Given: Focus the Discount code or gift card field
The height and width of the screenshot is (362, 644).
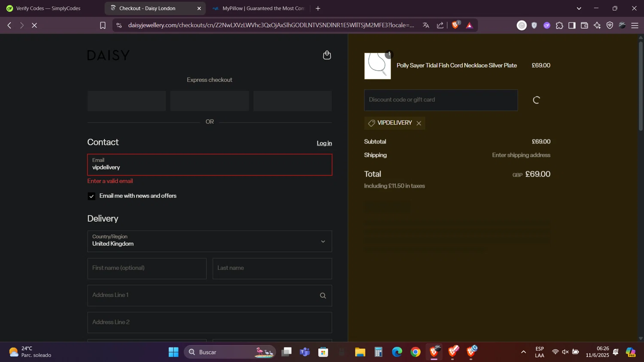Looking at the screenshot, I should pyautogui.click(x=441, y=100).
